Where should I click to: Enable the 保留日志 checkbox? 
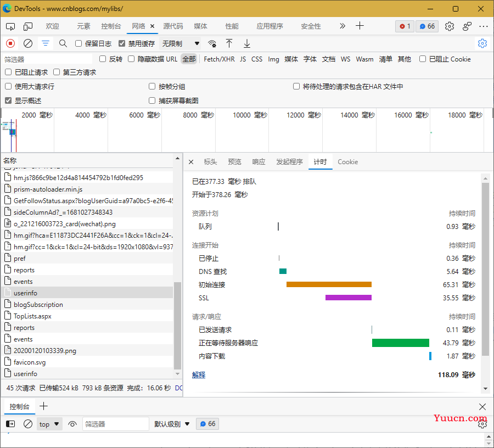(x=78, y=43)
